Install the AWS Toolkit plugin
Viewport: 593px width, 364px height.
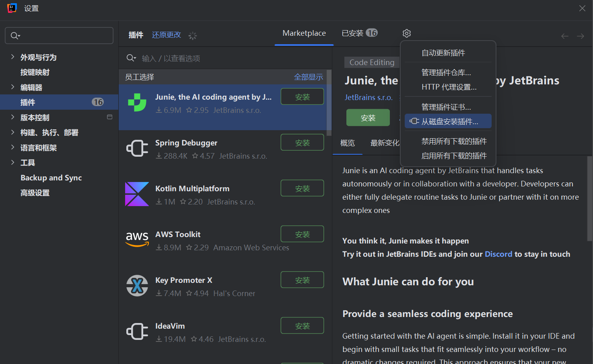[302, 234]
